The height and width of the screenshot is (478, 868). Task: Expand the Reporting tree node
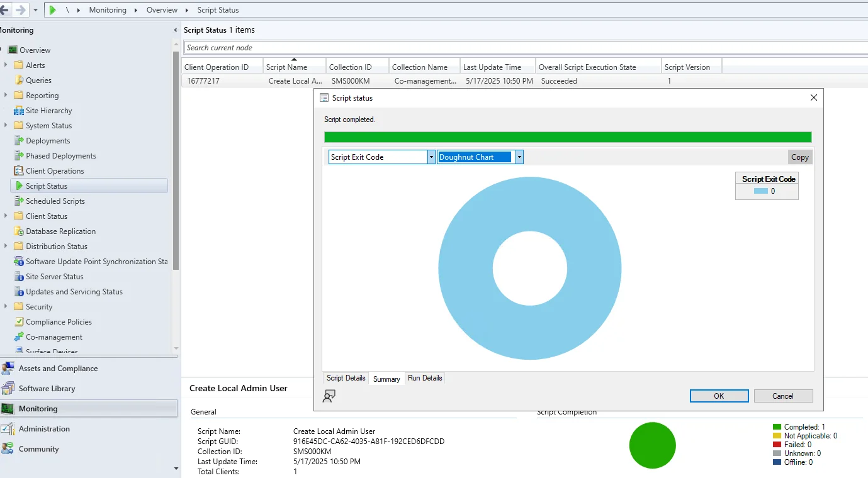(x=6, y=95)
